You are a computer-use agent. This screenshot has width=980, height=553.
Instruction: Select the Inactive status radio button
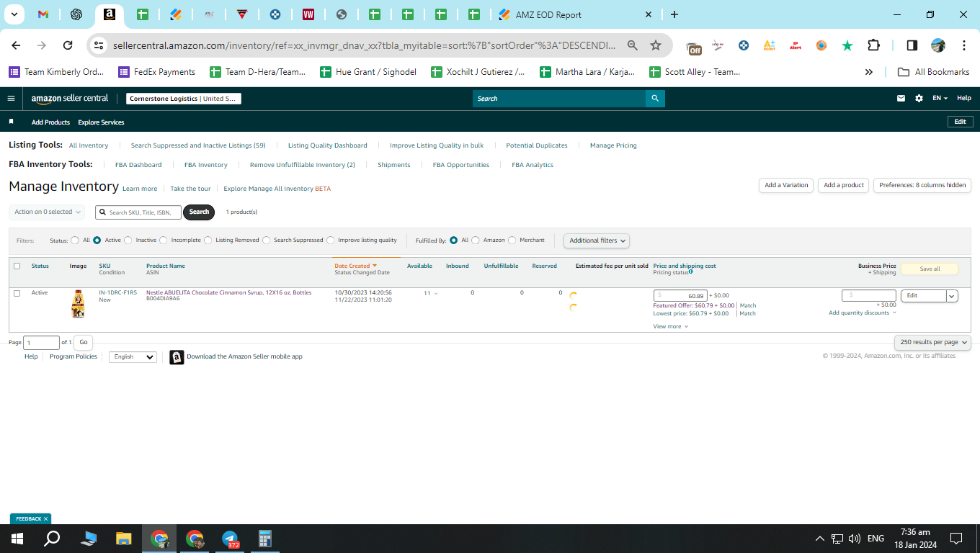128,240
